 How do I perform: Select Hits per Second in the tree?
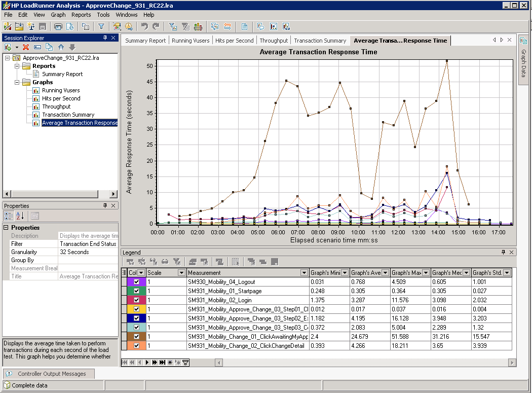click(61, 98)
